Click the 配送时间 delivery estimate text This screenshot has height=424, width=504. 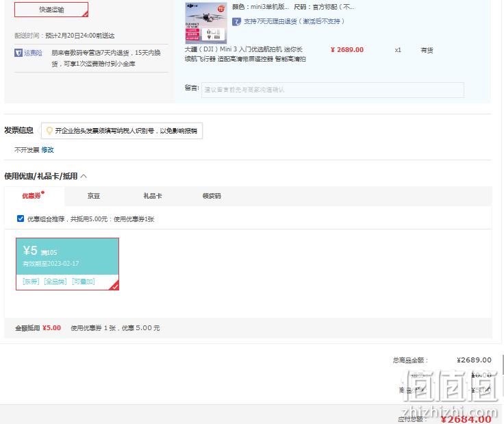[x=64, y=36]
